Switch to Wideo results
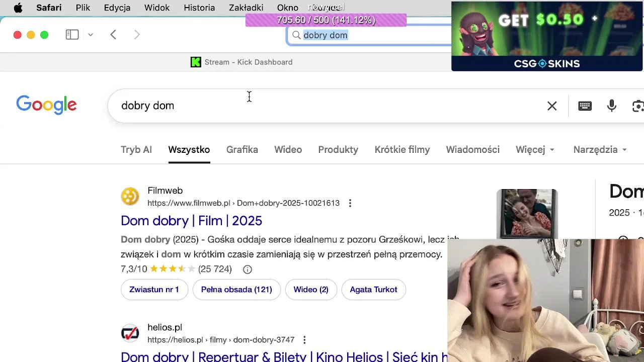644x362 pixels. 288,150
